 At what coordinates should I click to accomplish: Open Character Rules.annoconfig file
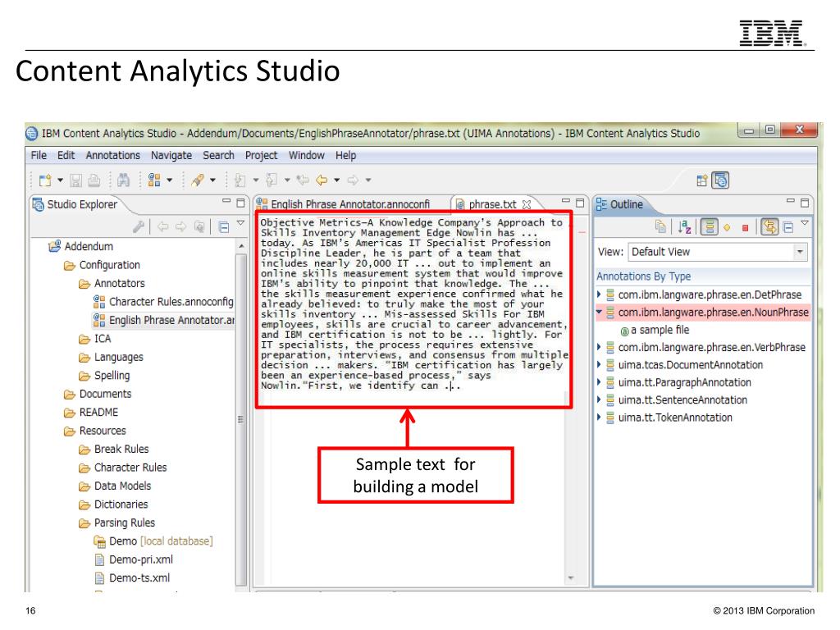pos(163,302)
